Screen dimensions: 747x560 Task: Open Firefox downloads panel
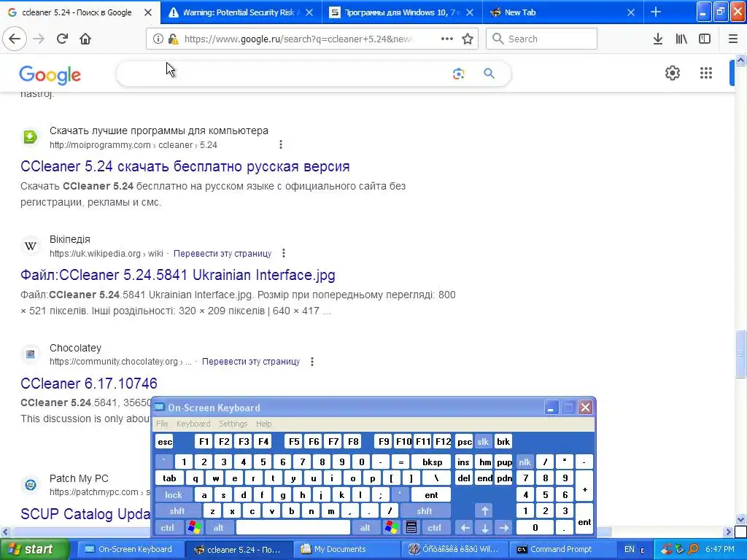click(658, 39)
